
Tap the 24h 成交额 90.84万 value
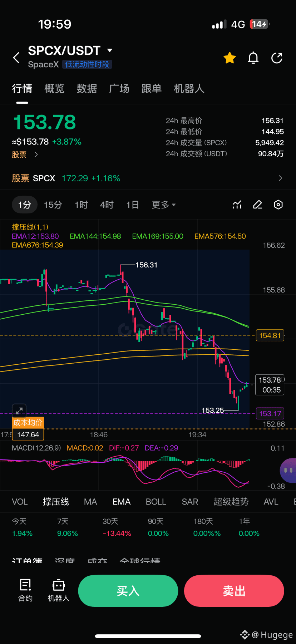(271, 154)
